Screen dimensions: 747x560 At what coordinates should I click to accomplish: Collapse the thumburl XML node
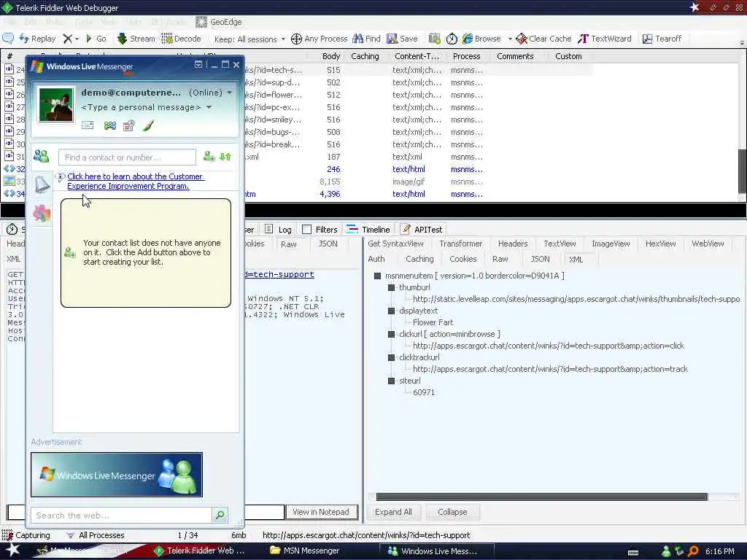[x=391, y=287]
